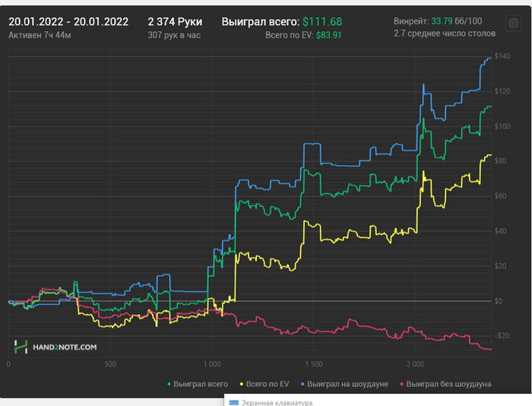532x406 pixels.
Task: Click the 1 000 hands axis label
Action: (x=212, y=364)
